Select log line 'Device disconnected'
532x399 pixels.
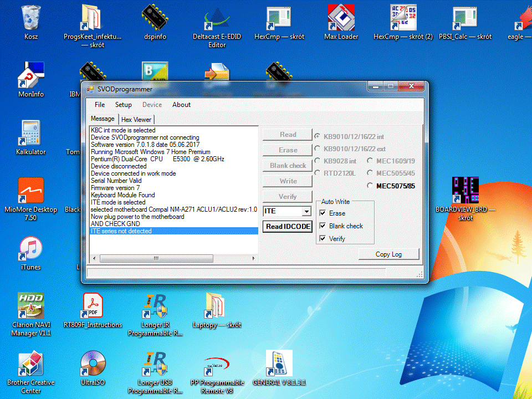click(x=174, y=166)
